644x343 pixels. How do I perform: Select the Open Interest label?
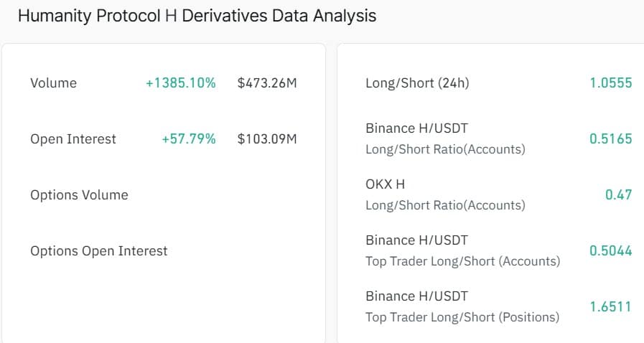coord(73,139)
